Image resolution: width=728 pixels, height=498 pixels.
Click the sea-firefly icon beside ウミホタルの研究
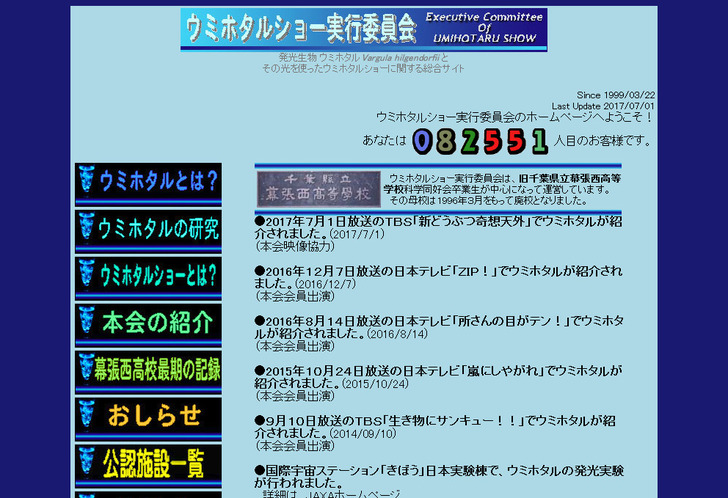(x=86, y=228)
